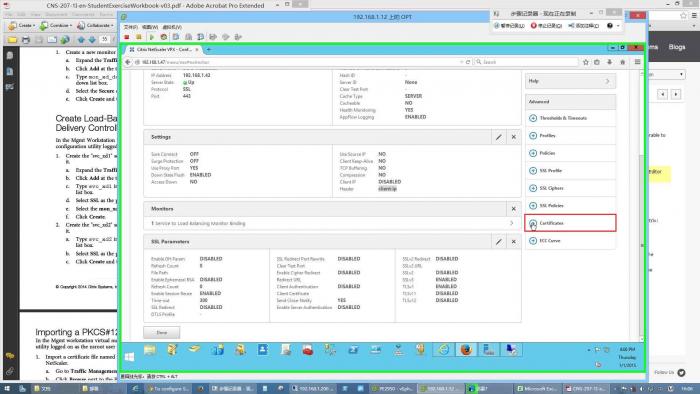Remove the Settings section
Viewport: 700px width, 394px height.
[x=513, y=137]
